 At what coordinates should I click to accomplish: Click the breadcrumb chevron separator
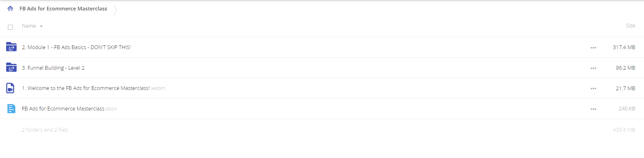tap(115, 10)
